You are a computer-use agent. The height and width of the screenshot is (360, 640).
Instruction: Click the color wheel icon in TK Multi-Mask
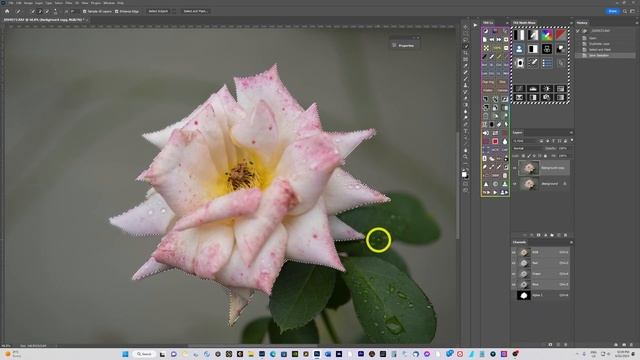click(547, 35)
